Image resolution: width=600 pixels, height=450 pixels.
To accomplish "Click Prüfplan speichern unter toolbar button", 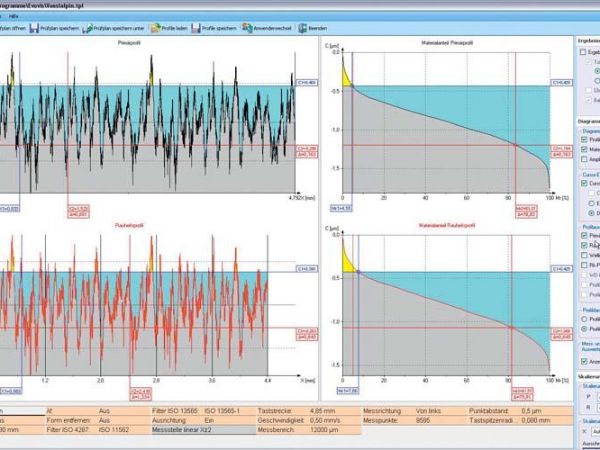I will pos(114,28).
